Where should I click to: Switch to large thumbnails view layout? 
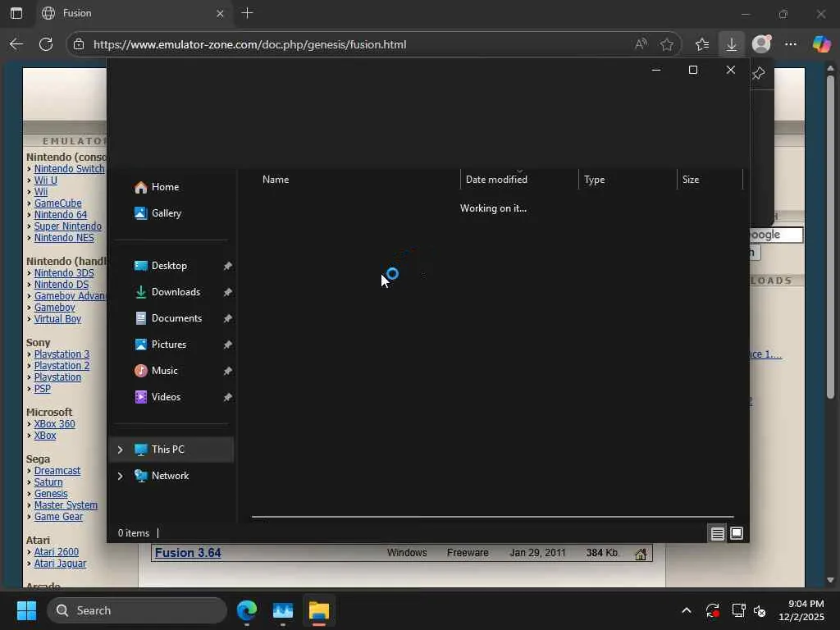click(737, 533)
